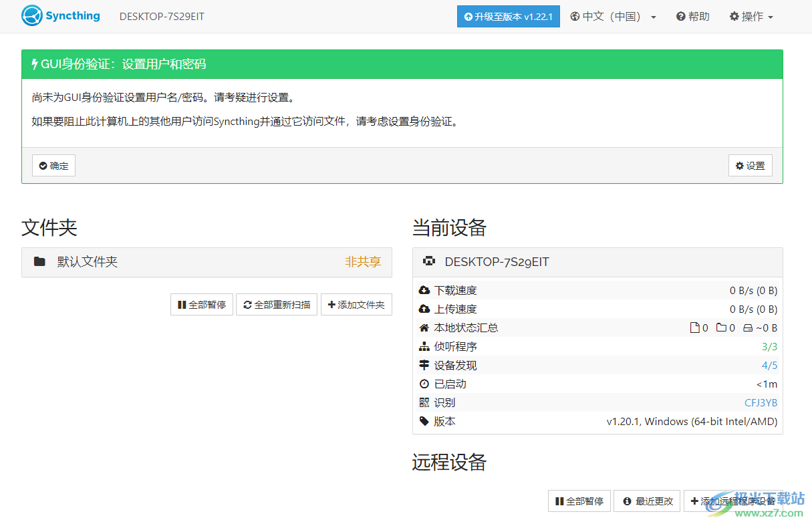The height and width of the screenshot is (524, 812).
Task: Open the 帮助 help link
Action: [x=693, y=17]
